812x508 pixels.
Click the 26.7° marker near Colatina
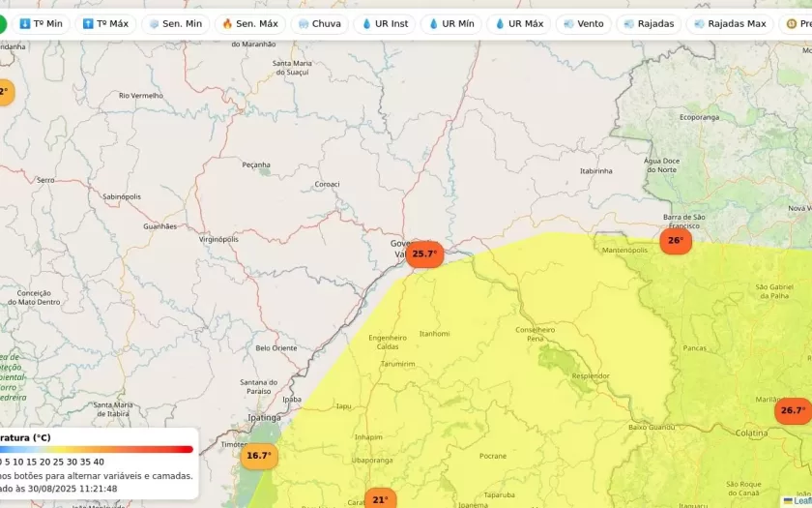click(793, 410)
